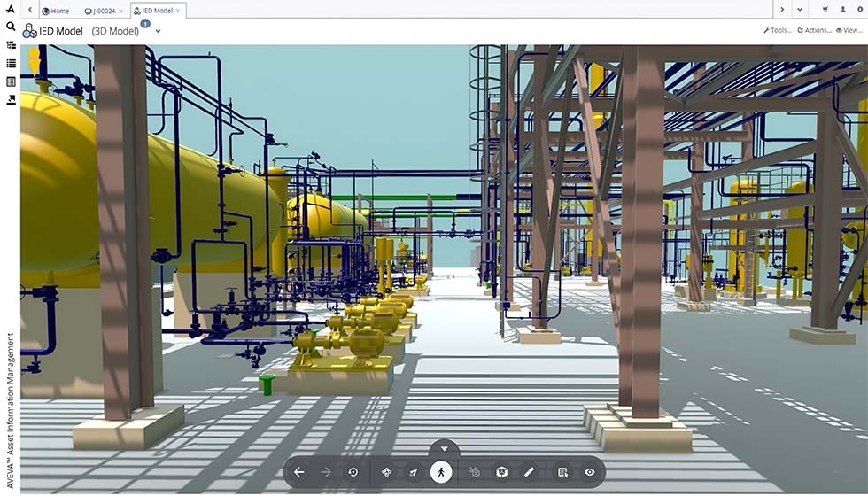The height and width of the screenshot is (496, 868).
Task: Reset the 3D view with the reset icon
Action: [x=353, y=472]
